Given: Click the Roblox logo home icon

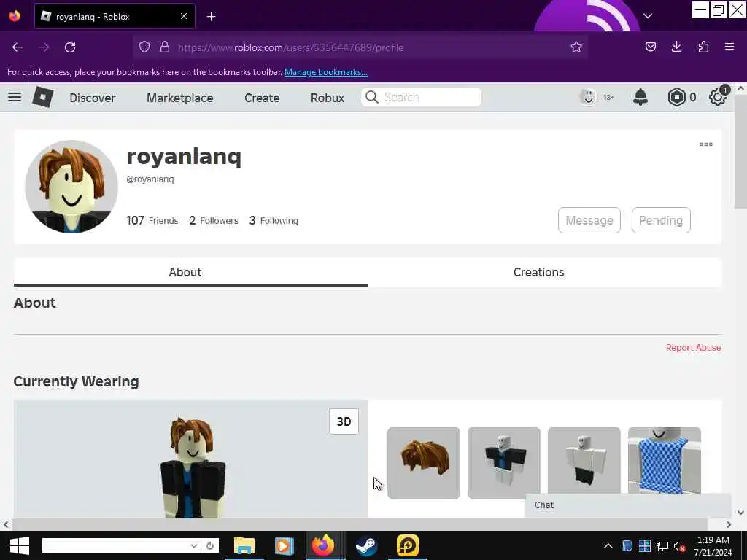Looking at the screenshot, I should coord(43,97).
